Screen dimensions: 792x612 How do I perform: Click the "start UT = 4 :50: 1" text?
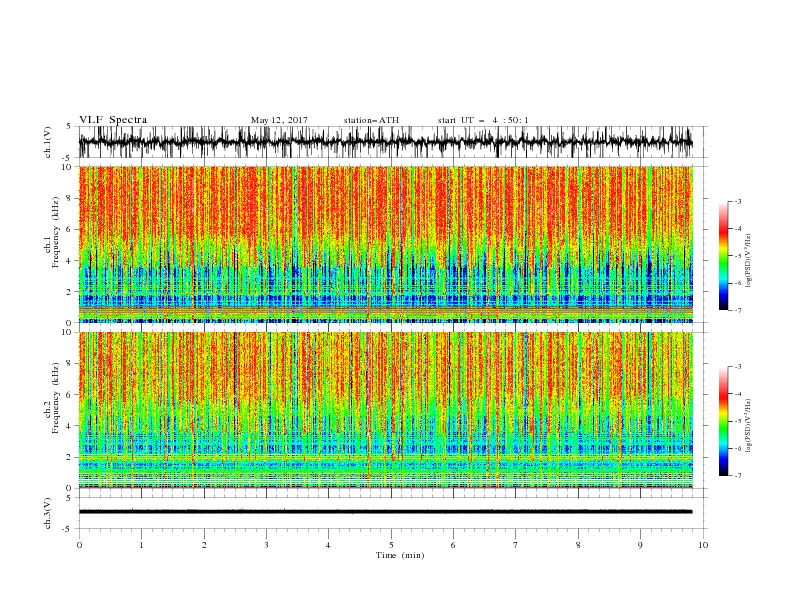[483, 120]
